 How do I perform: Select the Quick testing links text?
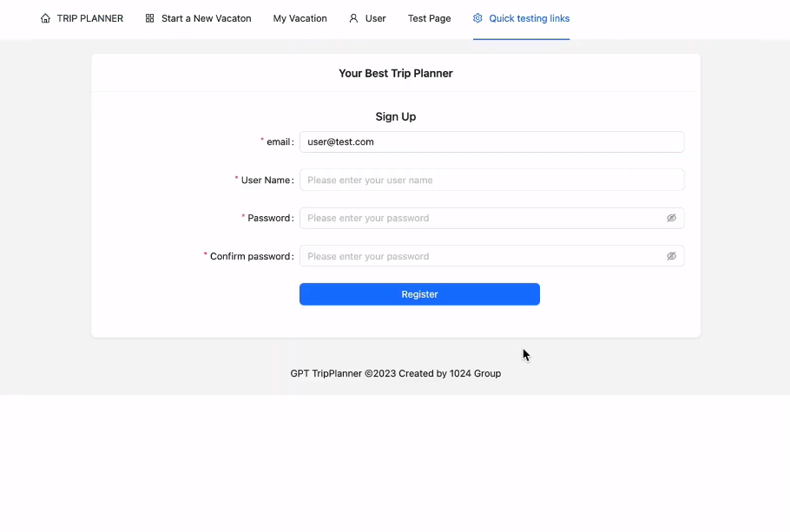pos(529,18)
